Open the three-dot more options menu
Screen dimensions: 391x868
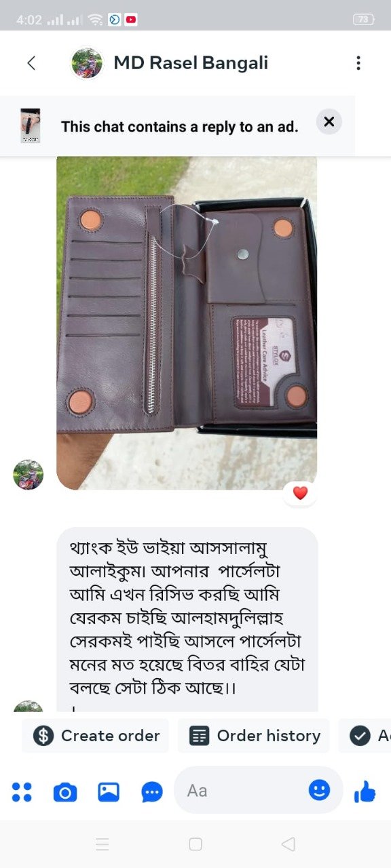[x=358, y=63]
